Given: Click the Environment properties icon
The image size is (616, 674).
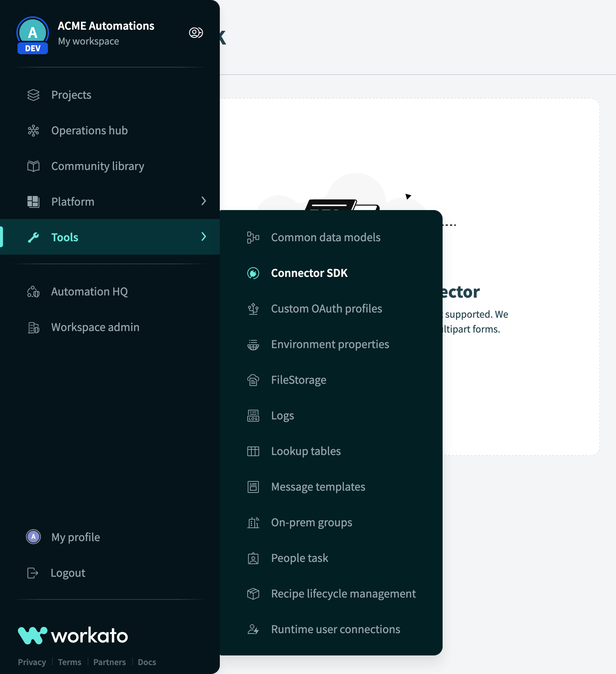Looking at the screenshot, I should (253, 344).
